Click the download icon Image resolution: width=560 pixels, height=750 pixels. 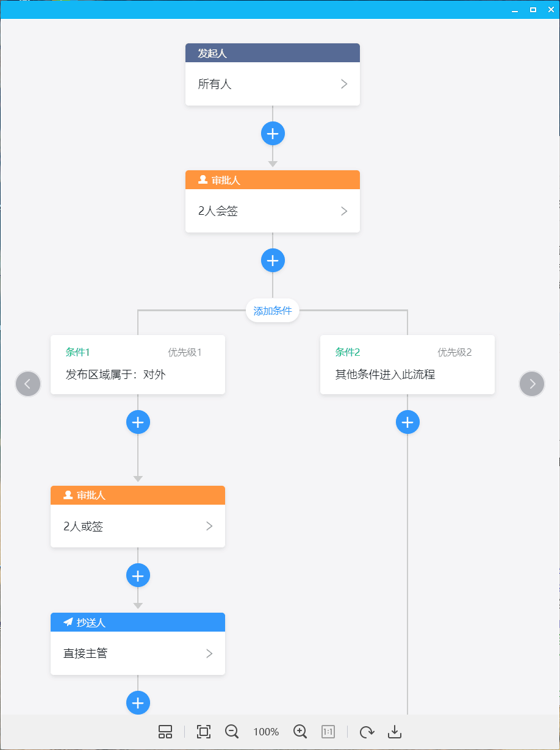click(x=395, y=732)
